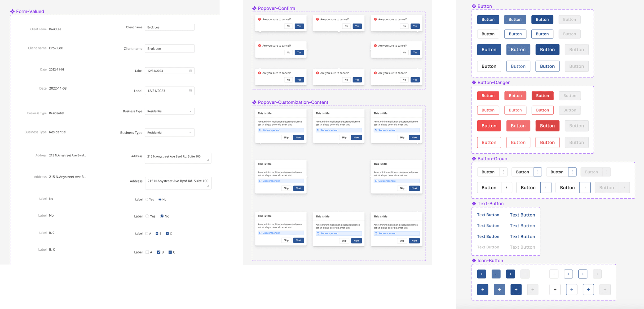Click the diamond icon beside Icon-Button heading

pyautogui.click(x=474, y=260)
